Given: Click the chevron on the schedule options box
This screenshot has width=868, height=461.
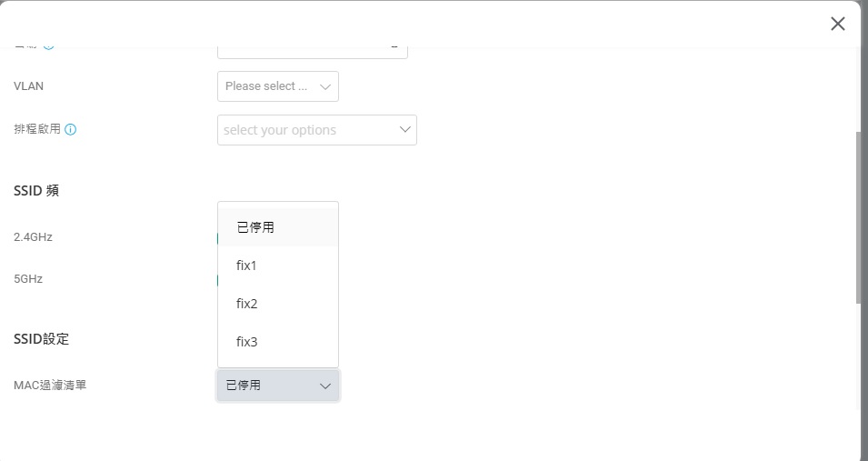Looking at the screenshot, I should pos(405,130).
